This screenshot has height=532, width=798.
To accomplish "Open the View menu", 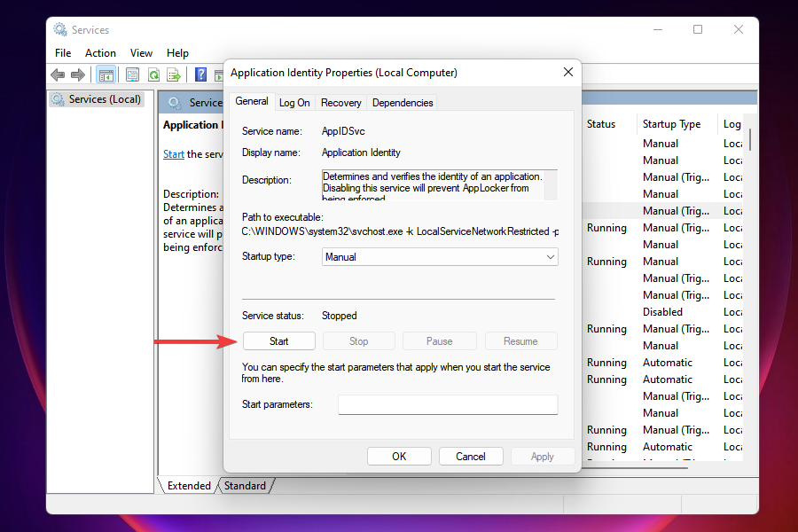I will click(141, 53).
